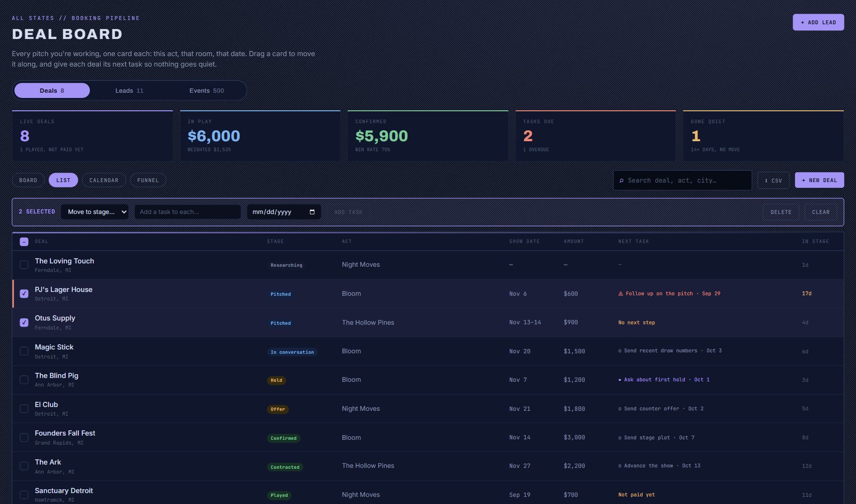Open The Loving Touch deal name
The image size is (856, 504).
[x=64, y=261]
